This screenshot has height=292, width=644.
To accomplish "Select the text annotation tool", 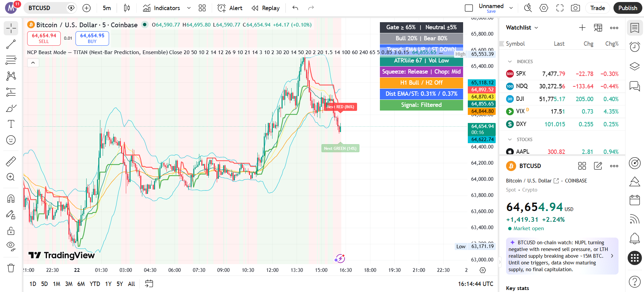I will coord(11,124).
